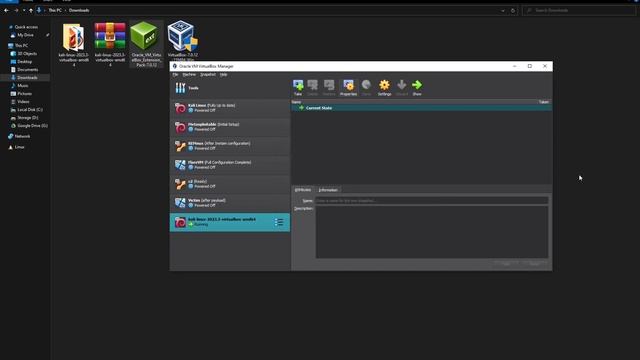Open the Help menu in VirtualBox Manager
This screenshot has height=360, width=640.
[x=223, y=75]
